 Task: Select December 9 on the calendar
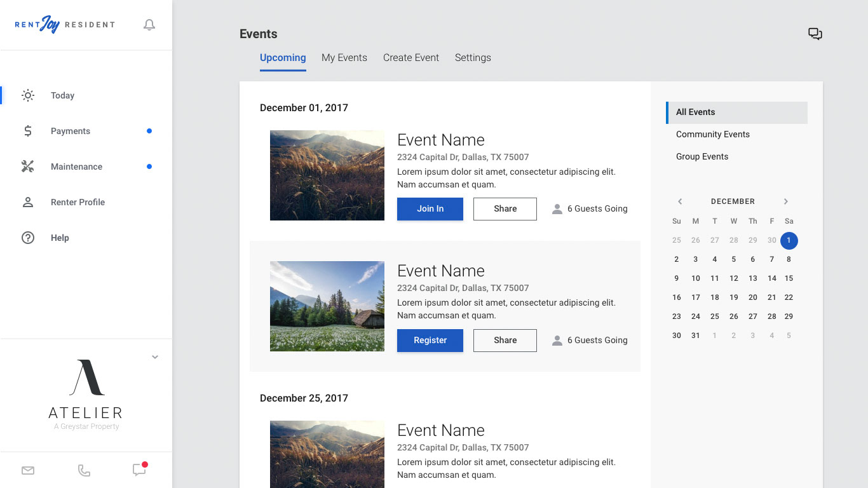pyautogui.click(x=677, y=278)
